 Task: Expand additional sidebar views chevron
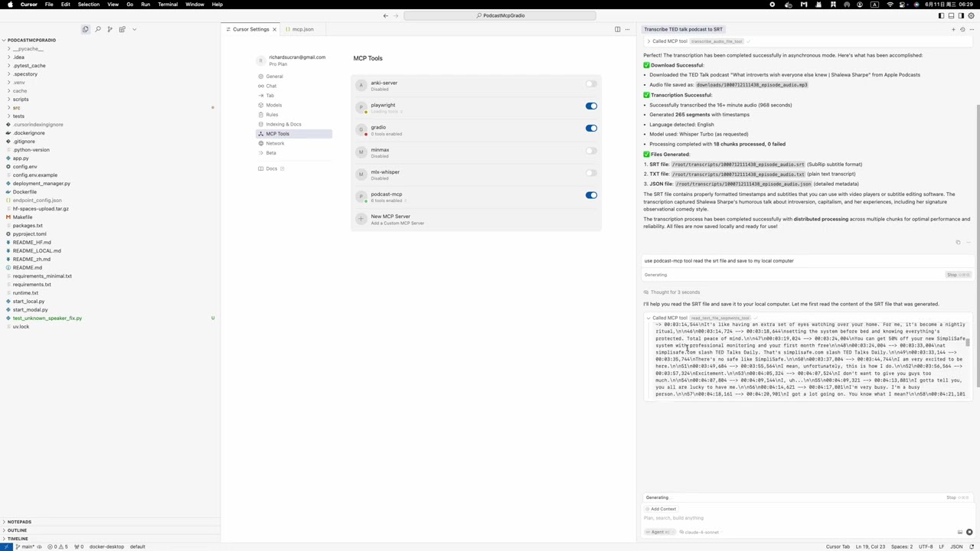pyautogui.click(x=134, y=29)
